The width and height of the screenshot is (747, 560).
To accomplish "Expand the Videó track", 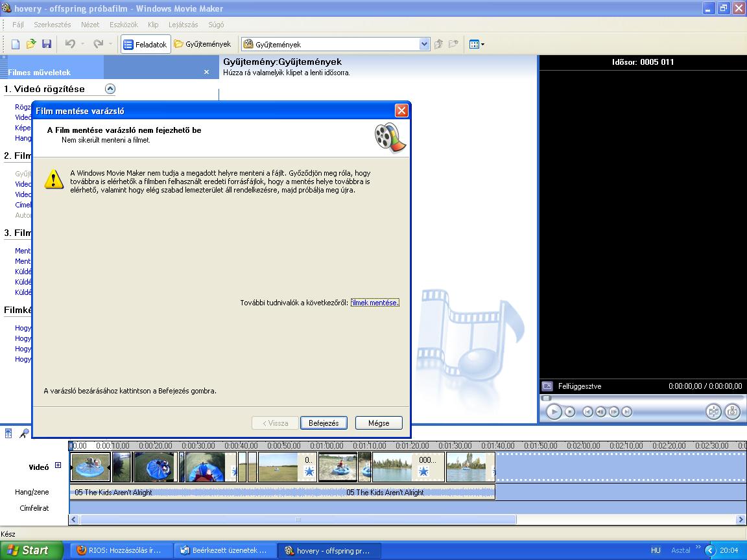I will coord(58,465).
